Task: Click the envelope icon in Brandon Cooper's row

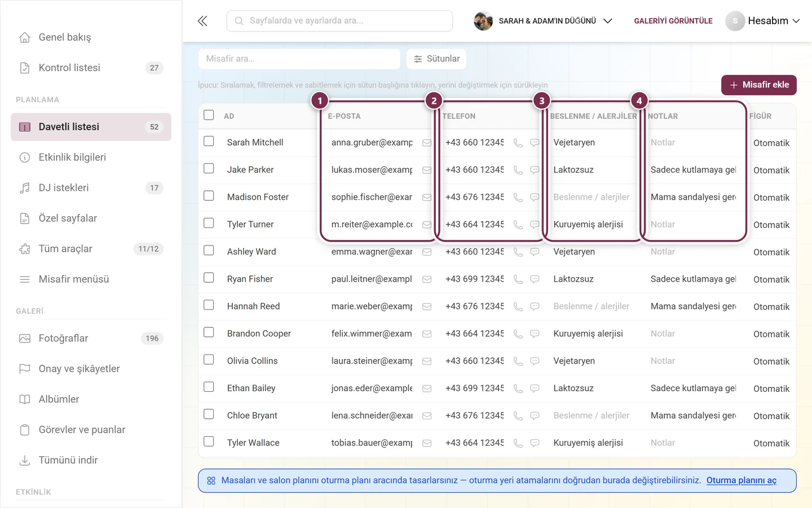Action: 427,334
